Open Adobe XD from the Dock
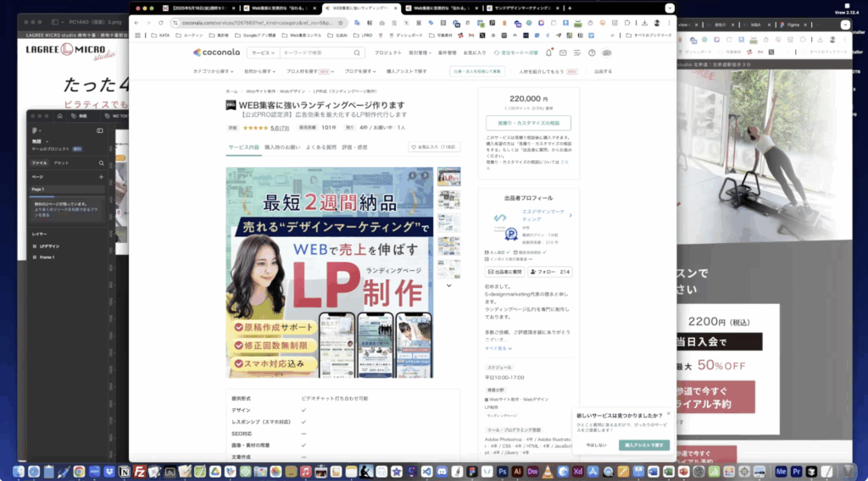 coord(578,472)
